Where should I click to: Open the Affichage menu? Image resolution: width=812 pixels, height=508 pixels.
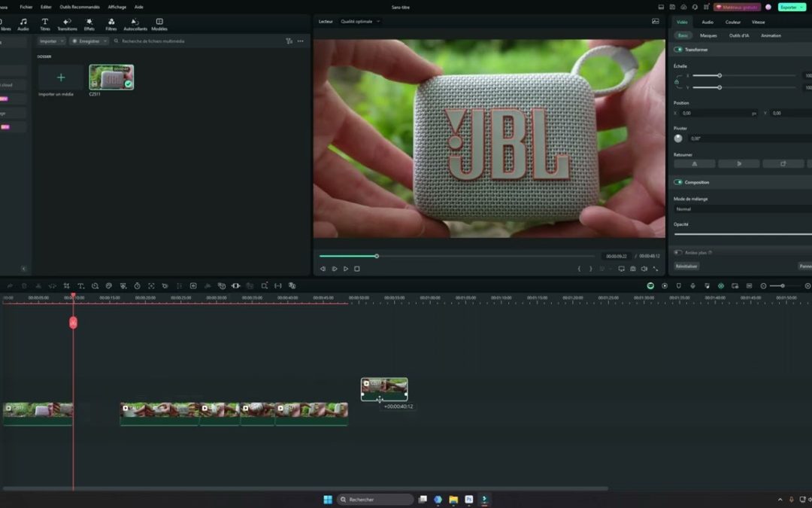pyautogui.click(x=117, y=8)
